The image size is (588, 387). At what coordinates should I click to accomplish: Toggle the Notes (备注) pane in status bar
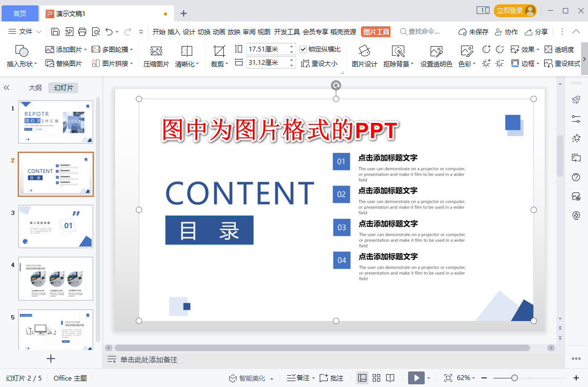tap(298, 378)
